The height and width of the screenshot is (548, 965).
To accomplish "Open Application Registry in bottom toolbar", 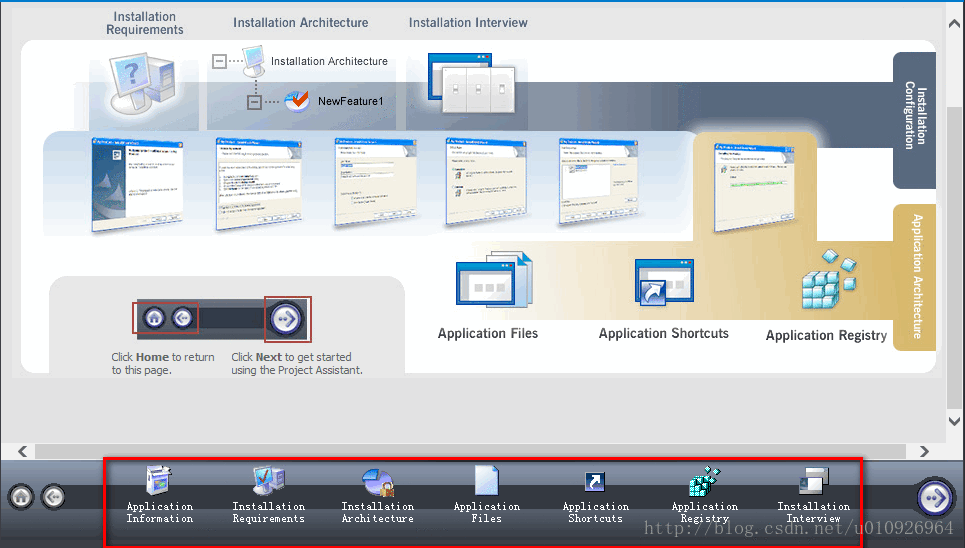I will [704, 495].
